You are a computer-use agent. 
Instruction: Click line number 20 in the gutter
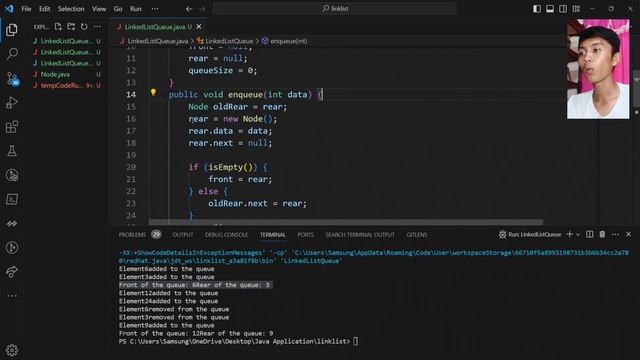click(x=131, y=167)
